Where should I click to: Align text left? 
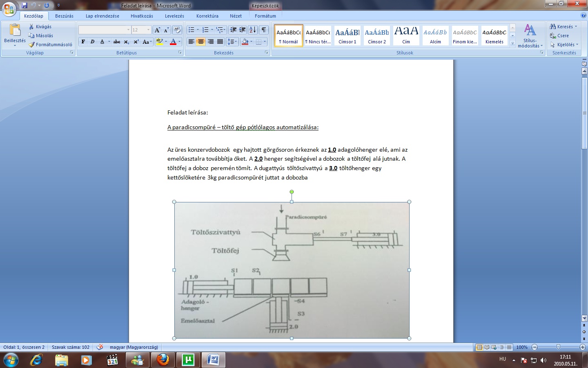(191, 42)
